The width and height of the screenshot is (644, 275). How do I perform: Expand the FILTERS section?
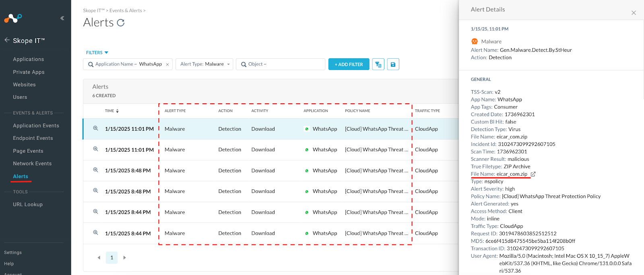point(97,53)
